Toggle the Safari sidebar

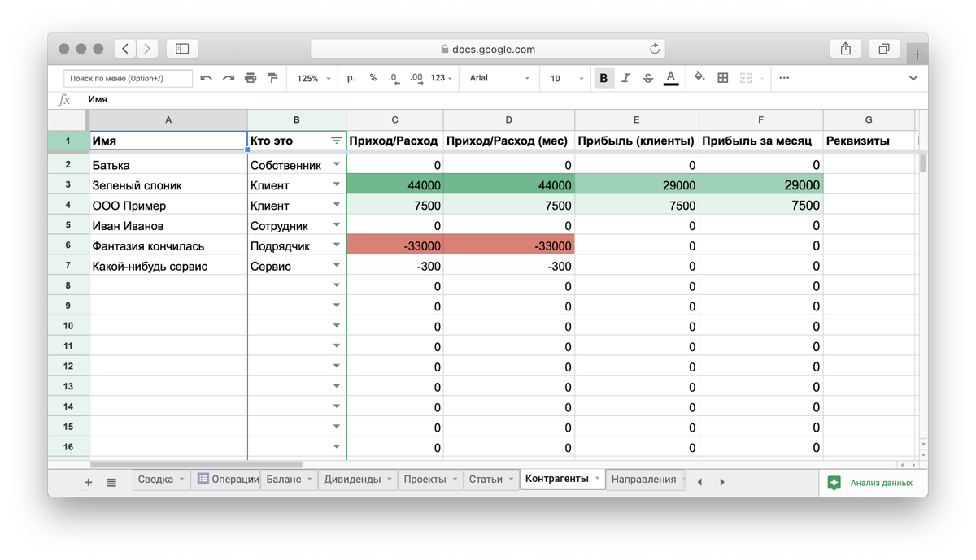coord(182,49)
